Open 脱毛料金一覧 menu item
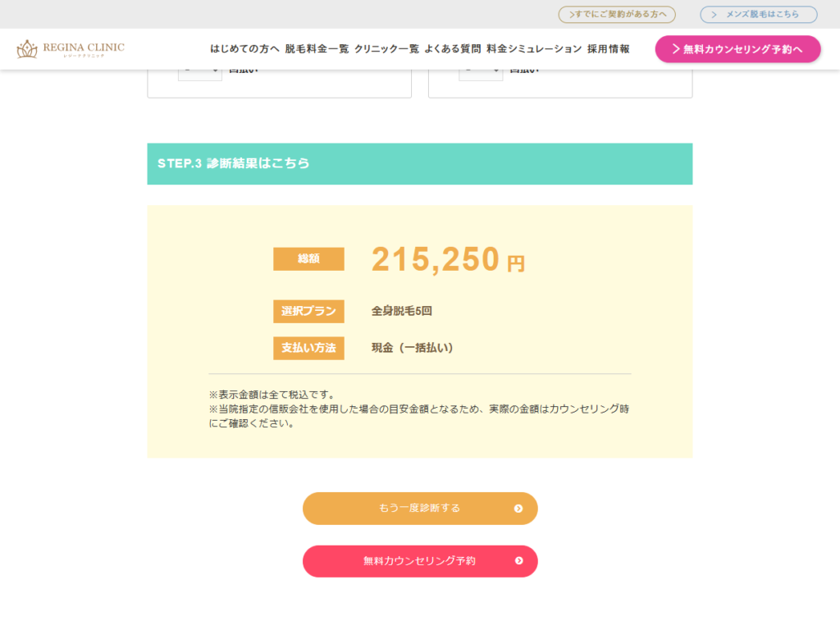Viewport: 840px width, 621px height. [317, 48]
